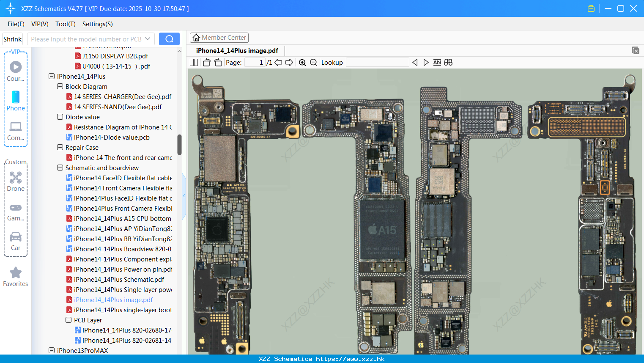
Task: Zoom in on the PDF
Action: coord(302,63)
